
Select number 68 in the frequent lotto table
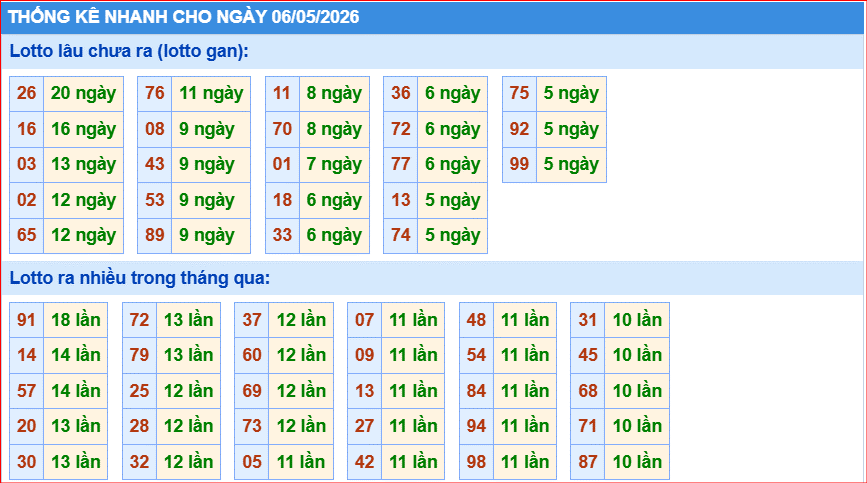tap(588, 391)
